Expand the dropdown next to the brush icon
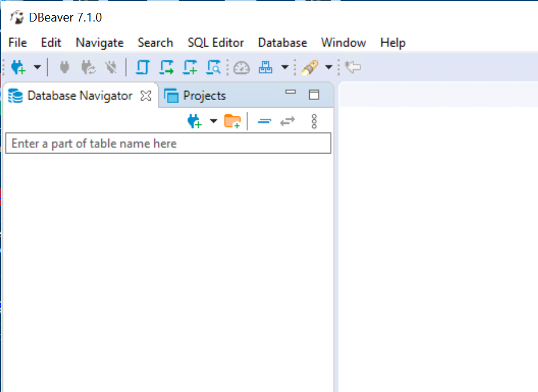Image resolution: width=538 pixels, height=392 pixels. tap(328, 67)
